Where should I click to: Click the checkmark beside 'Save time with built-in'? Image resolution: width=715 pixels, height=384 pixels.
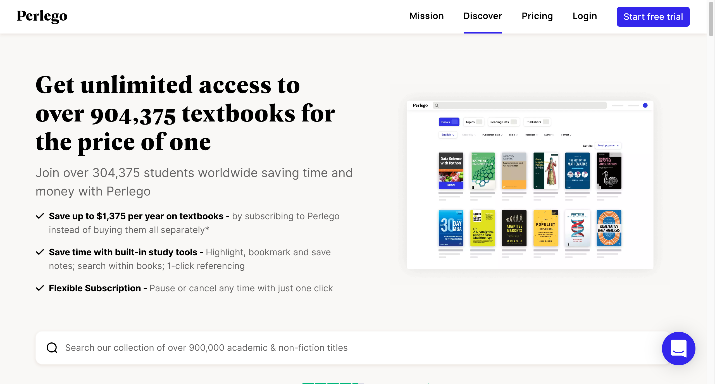(40, 252)
